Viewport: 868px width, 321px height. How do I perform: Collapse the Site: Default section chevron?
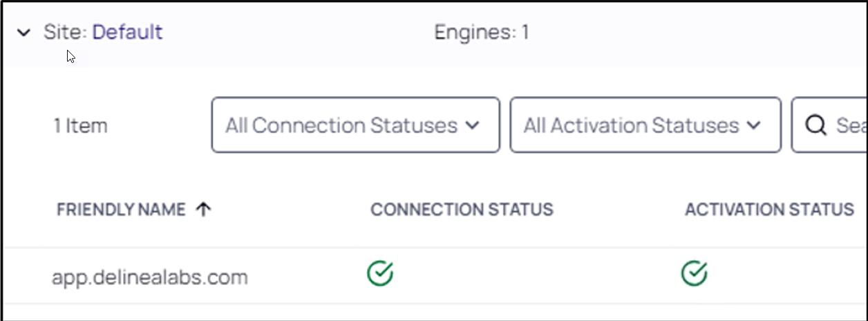[x=24, y=33]
